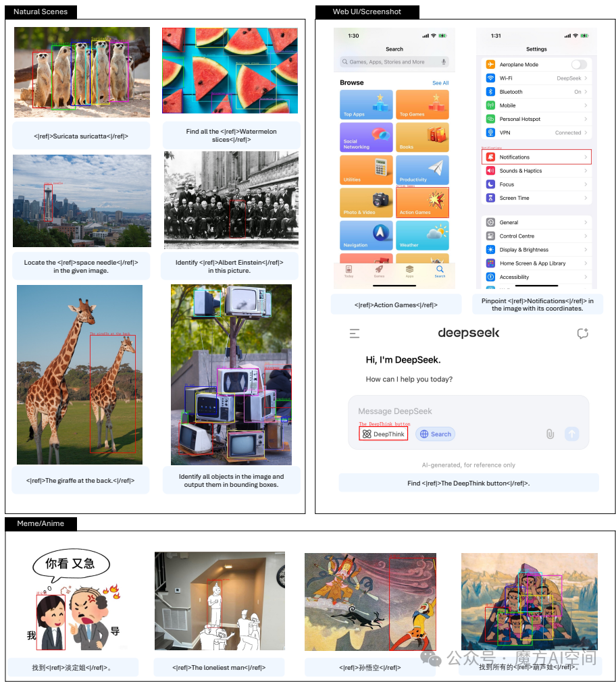
Task: Select the Search tab in App Store bar
Action: (x=440, y=271)
